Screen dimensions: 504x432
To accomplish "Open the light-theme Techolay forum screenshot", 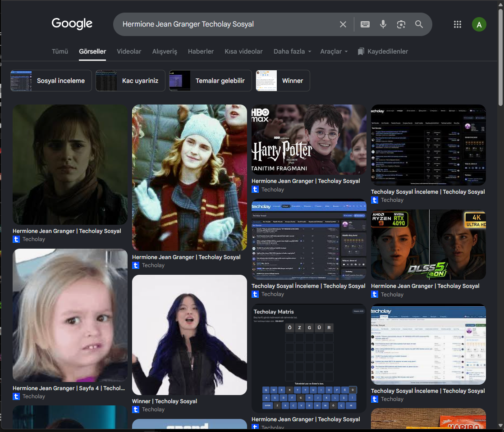I will [x=428, y=344].
